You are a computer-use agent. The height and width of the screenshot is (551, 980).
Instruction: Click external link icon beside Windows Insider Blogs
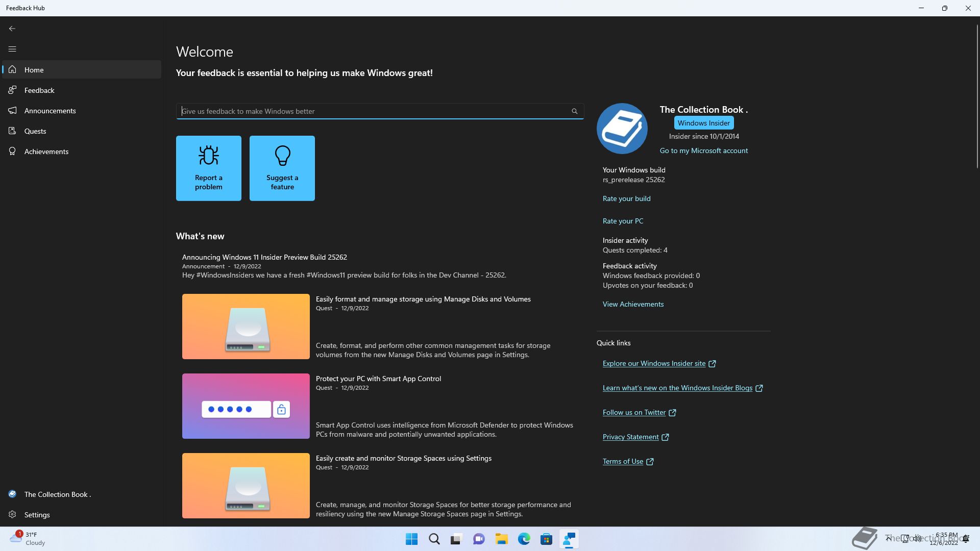click(x=759, y=388)
